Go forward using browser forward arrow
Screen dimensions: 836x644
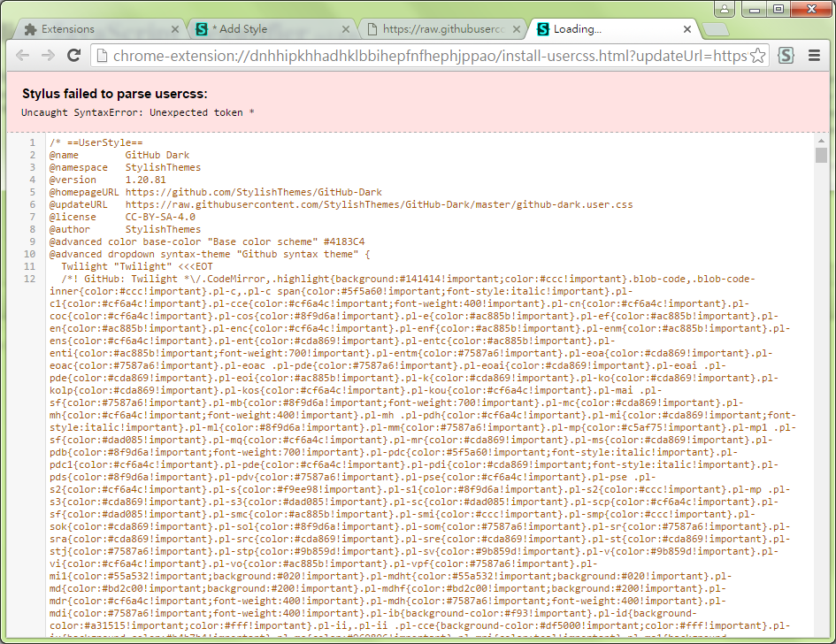tap(48, 56)
